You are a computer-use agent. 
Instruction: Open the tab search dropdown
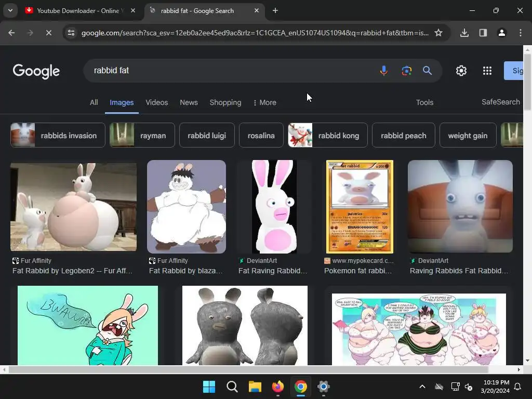pos(10,10)
